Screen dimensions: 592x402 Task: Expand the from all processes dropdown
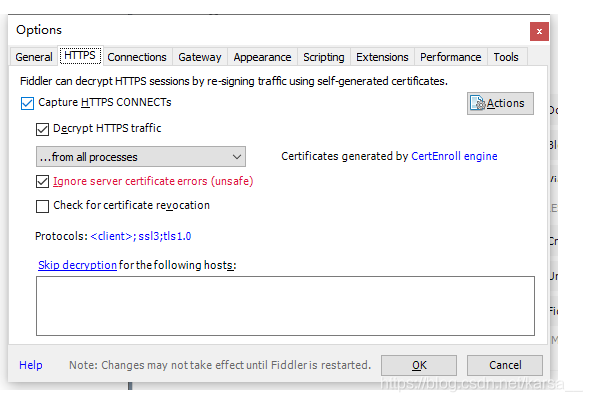click(x=141, y=157)
